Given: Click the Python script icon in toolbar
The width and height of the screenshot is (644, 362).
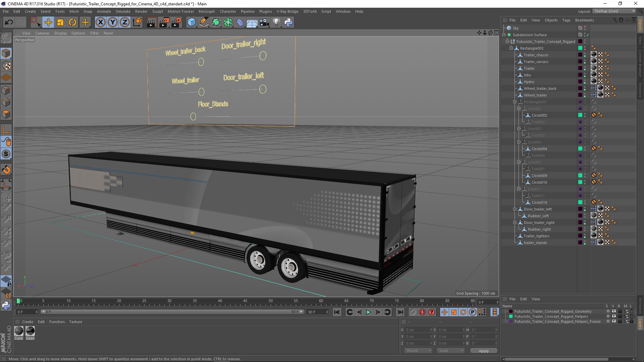Looking at the screenshot, I should pyautogui.click(x=288, y=22).
